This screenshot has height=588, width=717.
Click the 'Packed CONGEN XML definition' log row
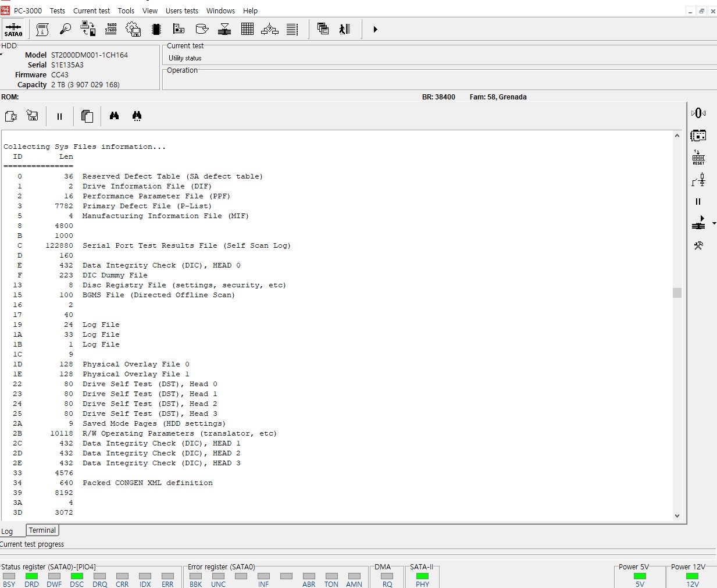click(148, 483)
